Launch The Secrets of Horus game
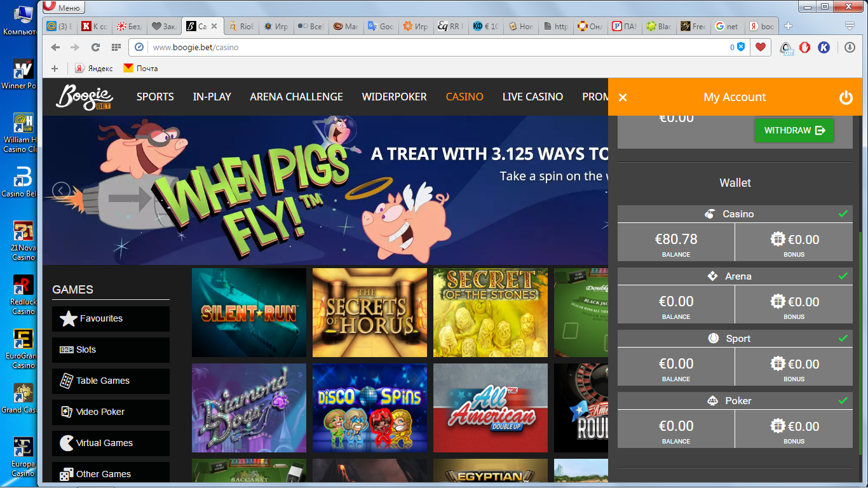Viewport: 868px width, 488px height. tap(370, 313)
